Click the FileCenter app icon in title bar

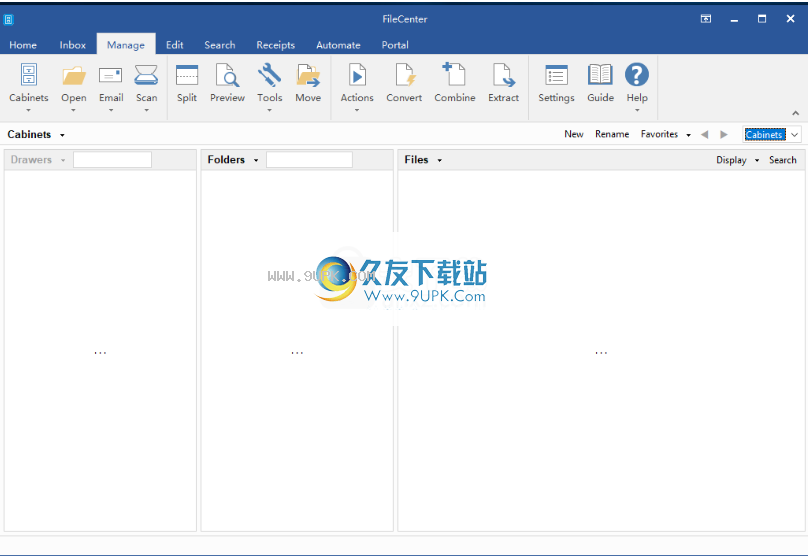8,20
